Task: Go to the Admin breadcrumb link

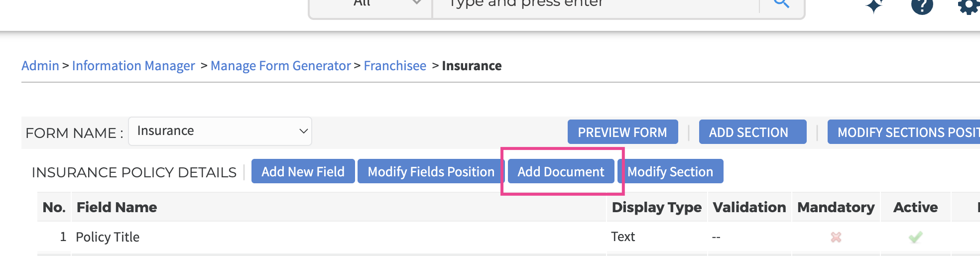Action: coord(40,66)
